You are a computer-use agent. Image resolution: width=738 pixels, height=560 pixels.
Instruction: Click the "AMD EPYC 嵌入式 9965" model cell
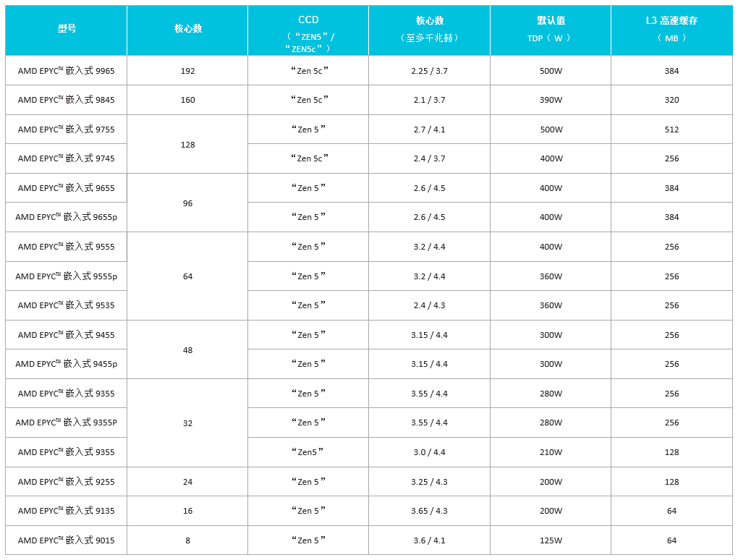pos(67,71)
